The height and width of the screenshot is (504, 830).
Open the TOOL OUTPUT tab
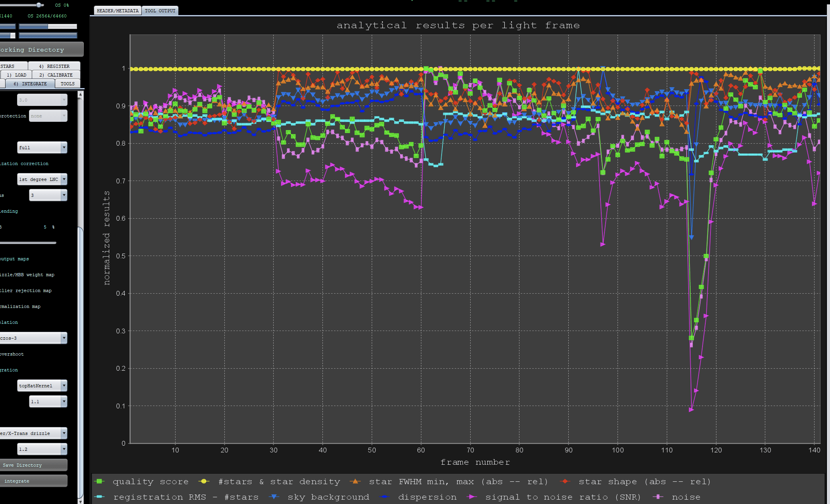click(x=160, y=11)
